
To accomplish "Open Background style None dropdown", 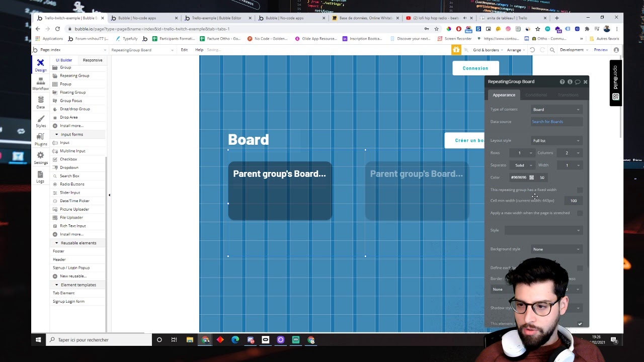I will [556, 249].
